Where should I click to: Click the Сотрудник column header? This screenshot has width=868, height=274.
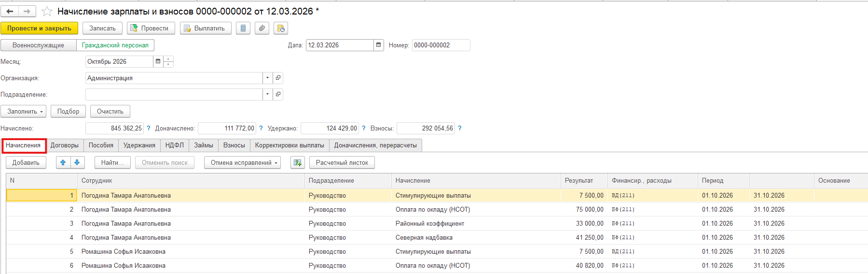click(191, 181)
